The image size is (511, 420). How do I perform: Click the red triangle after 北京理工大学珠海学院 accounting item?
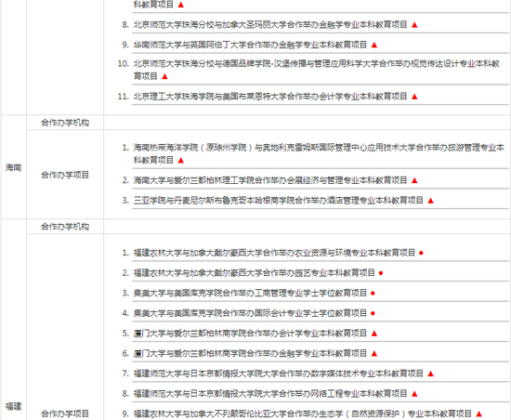[414, 97]
